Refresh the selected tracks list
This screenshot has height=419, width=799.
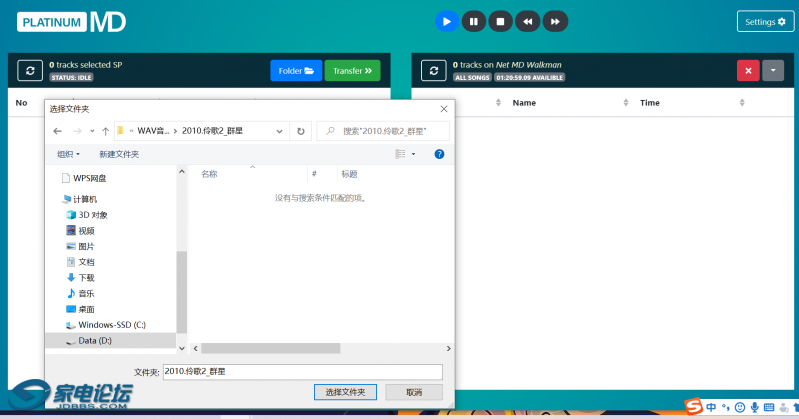tap(31, 71)
